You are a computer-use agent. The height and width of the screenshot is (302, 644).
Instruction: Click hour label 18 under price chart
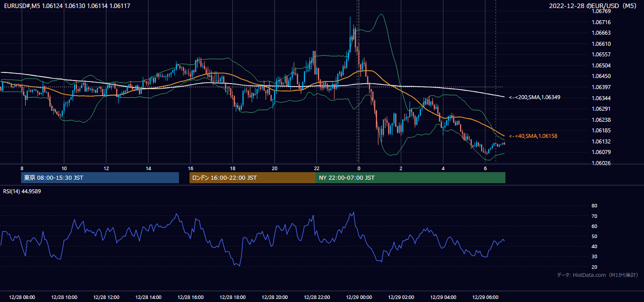pyautogui.click(x=232, y=168)
